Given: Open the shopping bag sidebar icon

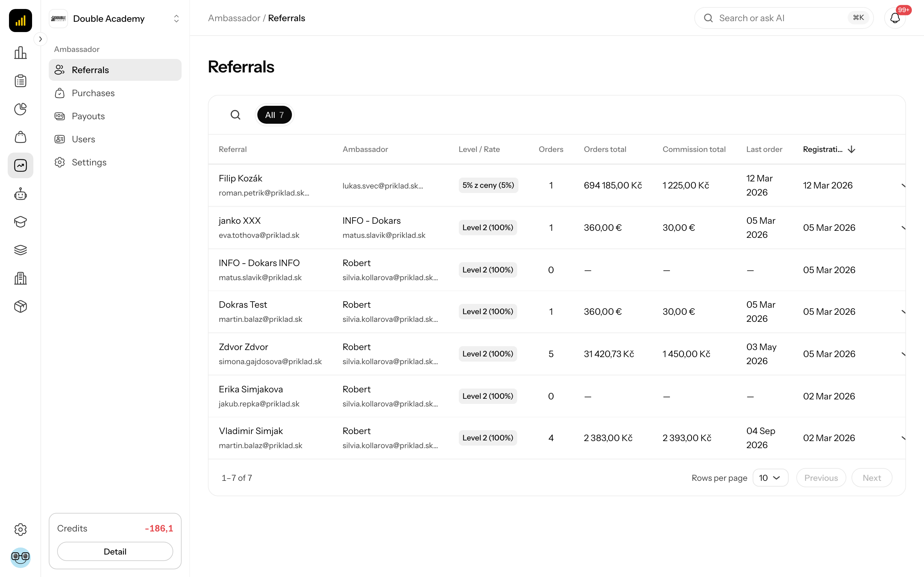Looking at the screenshot, I should click(20, 138).
